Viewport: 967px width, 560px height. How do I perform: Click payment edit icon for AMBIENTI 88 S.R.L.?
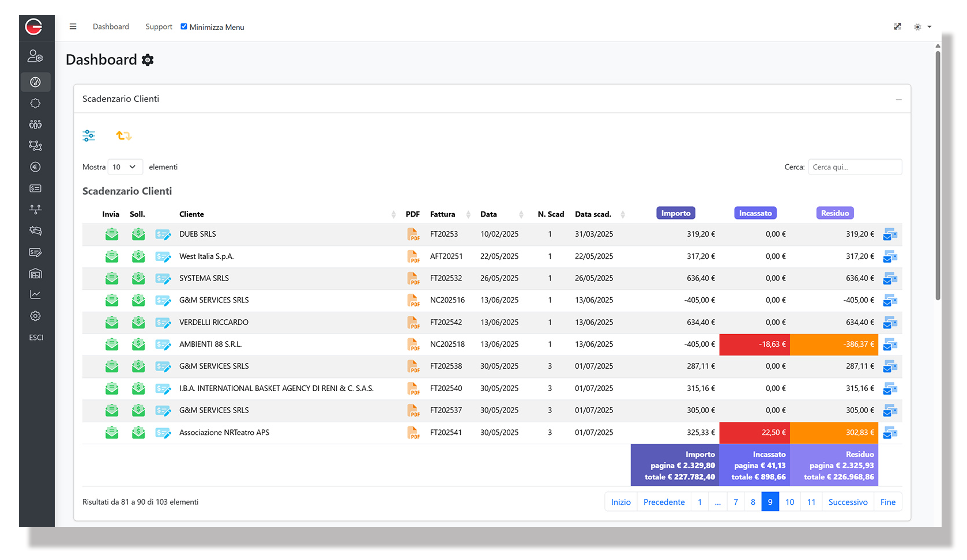(163, 345)
